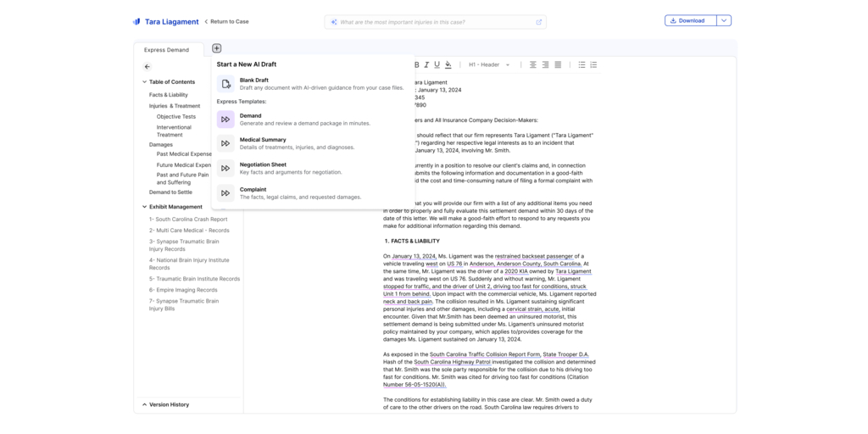Switch to the Express Demand tab
Image resolution: width=868 pixels, height=434 pixels.
coord(167,50)
